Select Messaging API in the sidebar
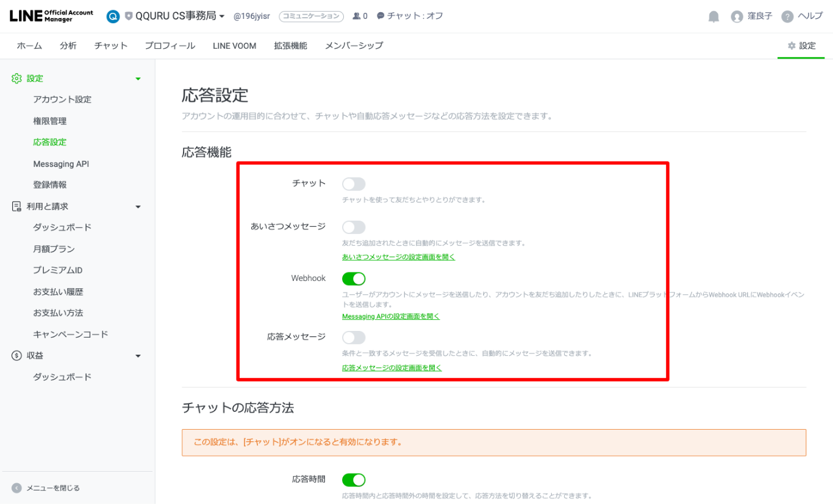Screen dimensions: 833x504 pyautogui.click(x=61, y=164)
